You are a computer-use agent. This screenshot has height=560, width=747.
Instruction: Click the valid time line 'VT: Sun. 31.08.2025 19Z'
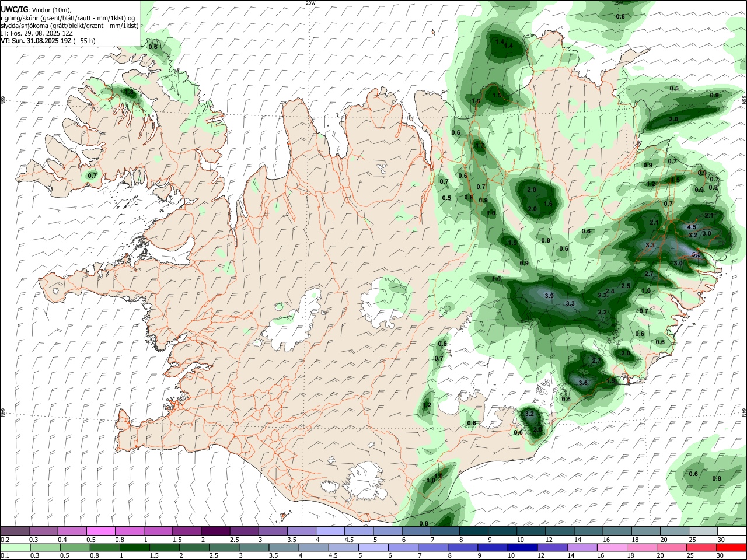pyautogui.click(x=36, y=41)
